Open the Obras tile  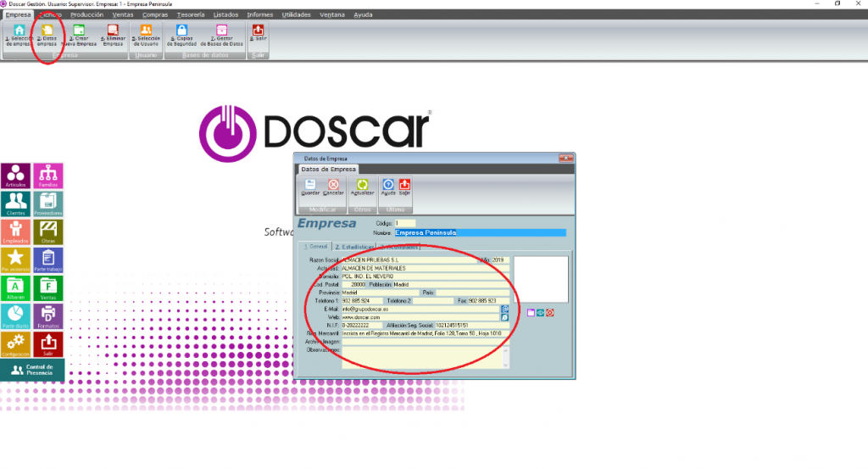tap(48, 232)
